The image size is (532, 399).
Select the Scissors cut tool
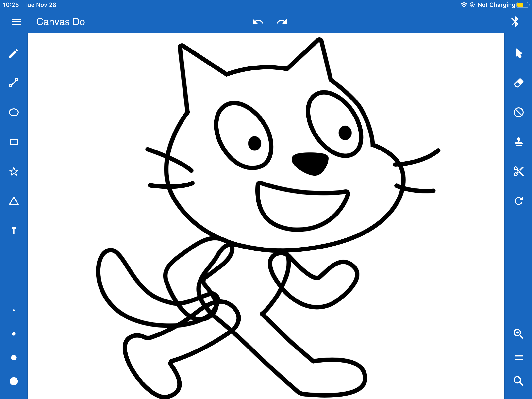[518, 172]
